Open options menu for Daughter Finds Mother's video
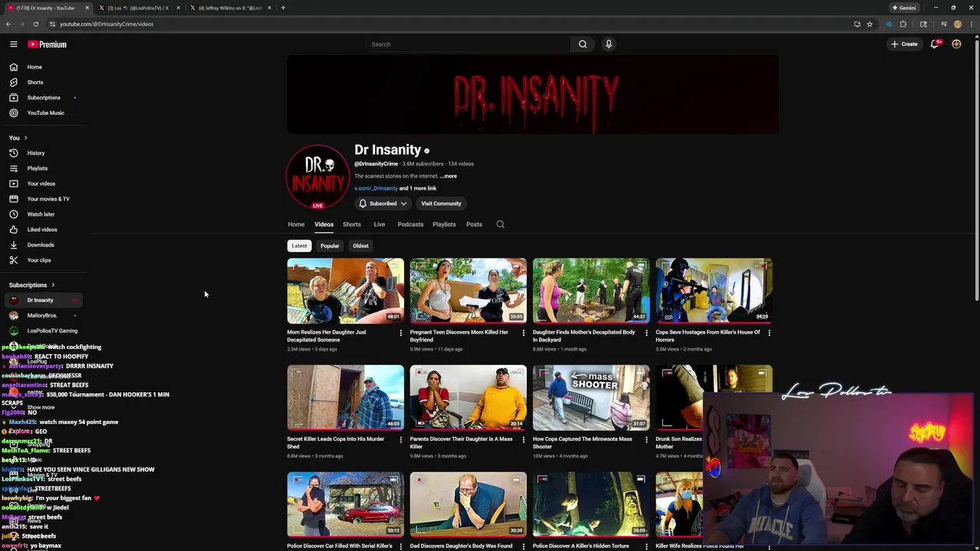This screenshot has width=980, height=551. [646, 333]
